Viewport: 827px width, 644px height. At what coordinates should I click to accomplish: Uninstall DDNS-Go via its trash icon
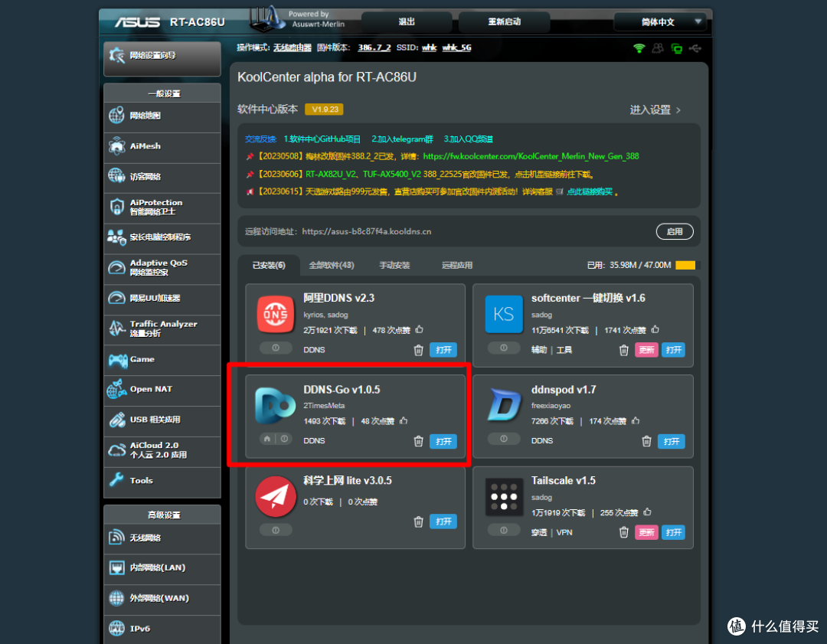(418, 442)
